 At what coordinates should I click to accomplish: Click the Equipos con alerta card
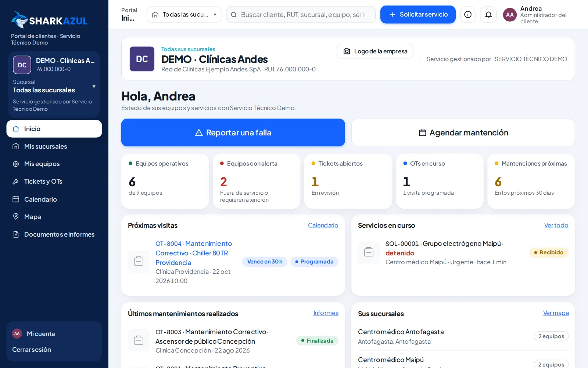point(257,181)
